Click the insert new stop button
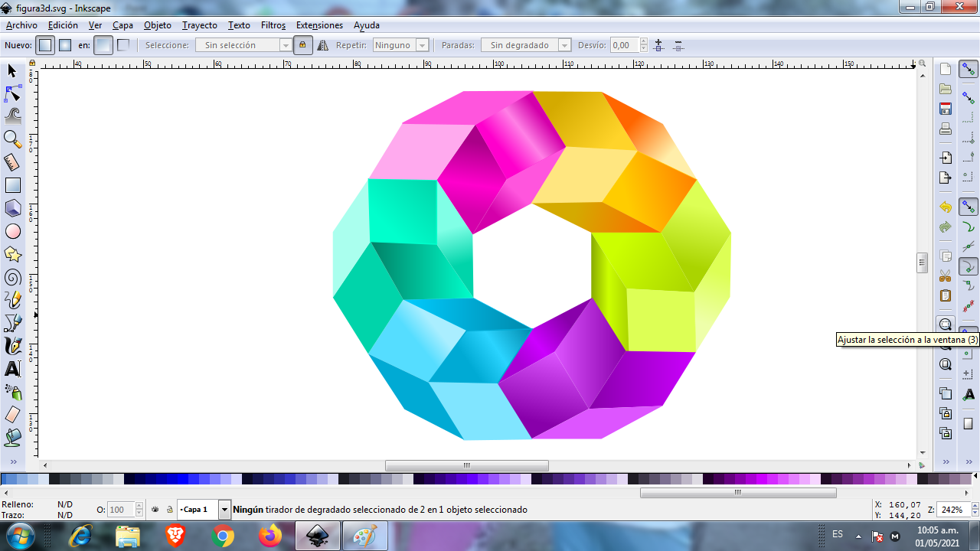980x551 pixels. tap(660, 45)
